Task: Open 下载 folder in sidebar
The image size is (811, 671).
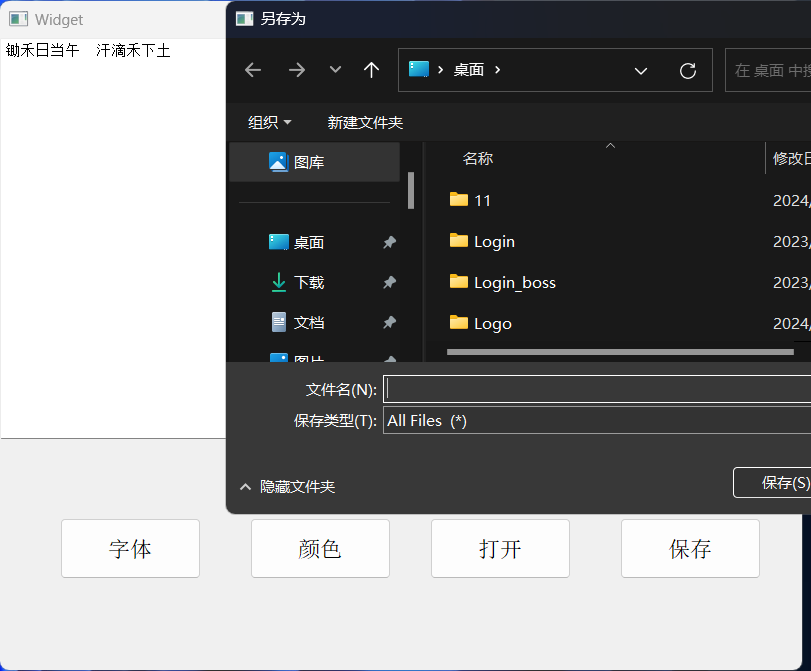Action: (x=308, y=282)
